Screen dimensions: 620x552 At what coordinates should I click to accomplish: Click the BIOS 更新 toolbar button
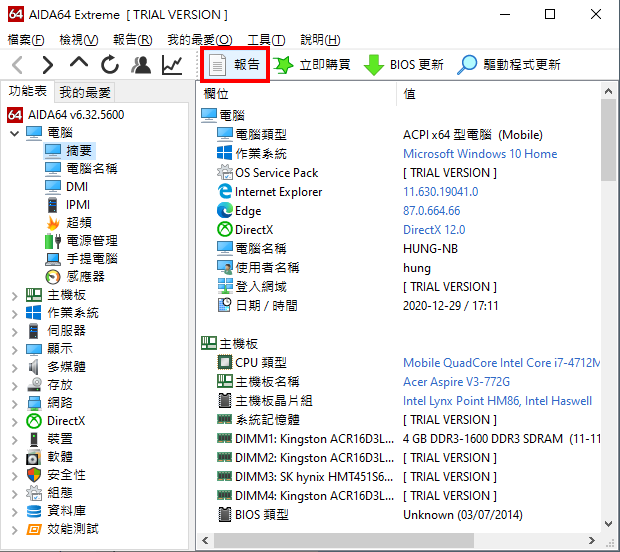pyautogui.click(x=404, y=64)
